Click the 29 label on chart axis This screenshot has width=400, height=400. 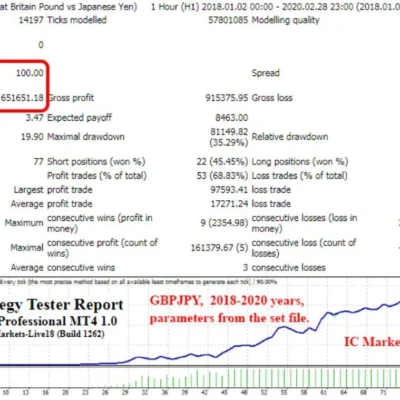(x=125, y=392)
